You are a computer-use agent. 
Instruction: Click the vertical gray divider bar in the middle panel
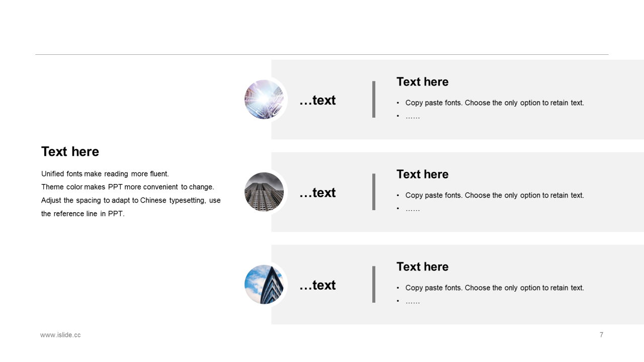[x=374, y=192]
